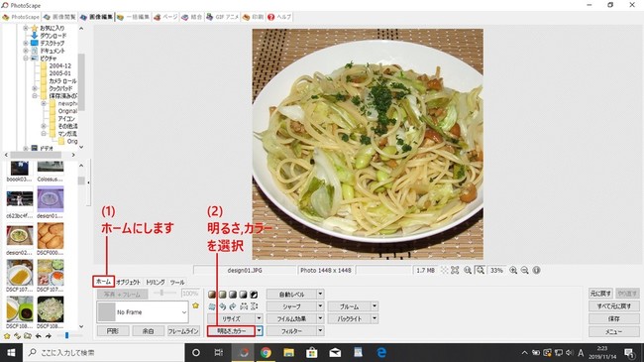Rotate the image right with redo-arrow icon
The image size is (644, 362).
pyautogui.click(x=233, y=306)
